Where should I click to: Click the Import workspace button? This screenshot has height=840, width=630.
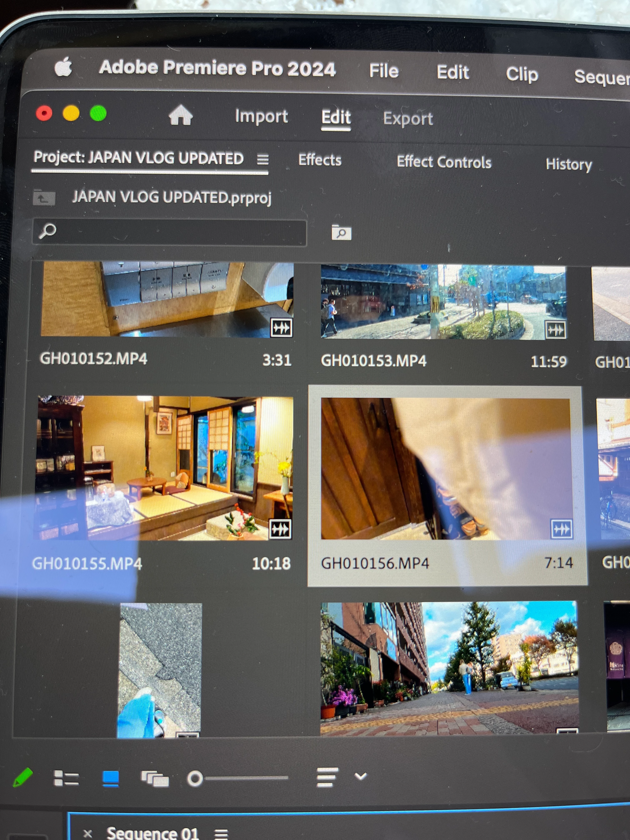(261, 116)
